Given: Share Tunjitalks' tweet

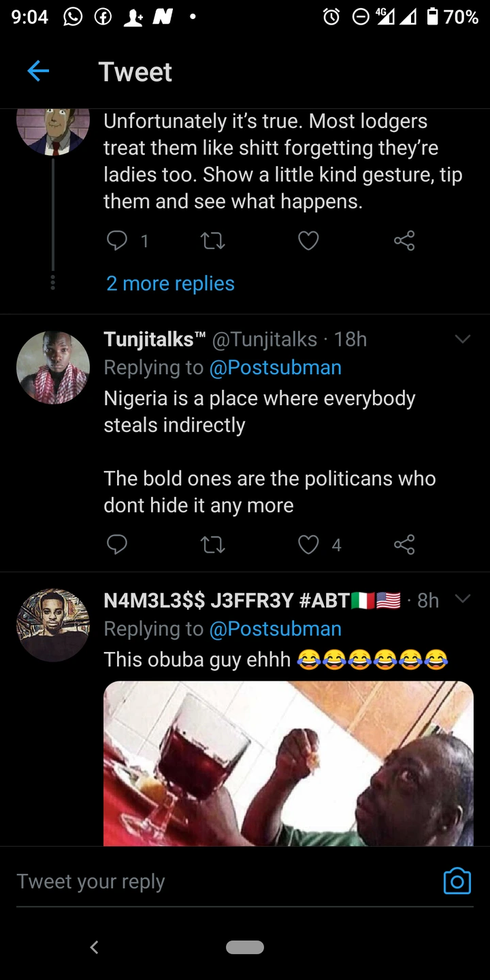Looking at the screenshot, I should click(404, 544).
